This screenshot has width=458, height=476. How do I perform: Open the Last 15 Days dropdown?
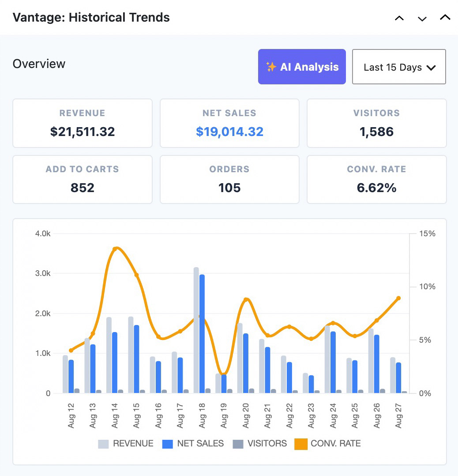pyautogui.click(x=399, y=67)
